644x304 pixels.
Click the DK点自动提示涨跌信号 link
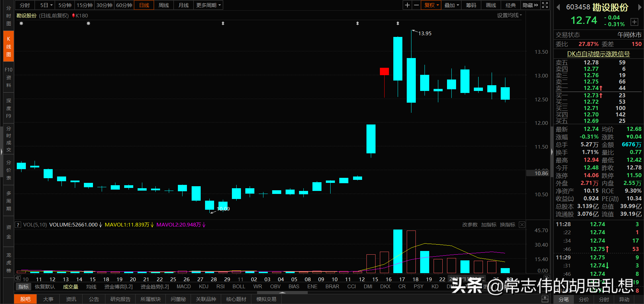(598, 54)
